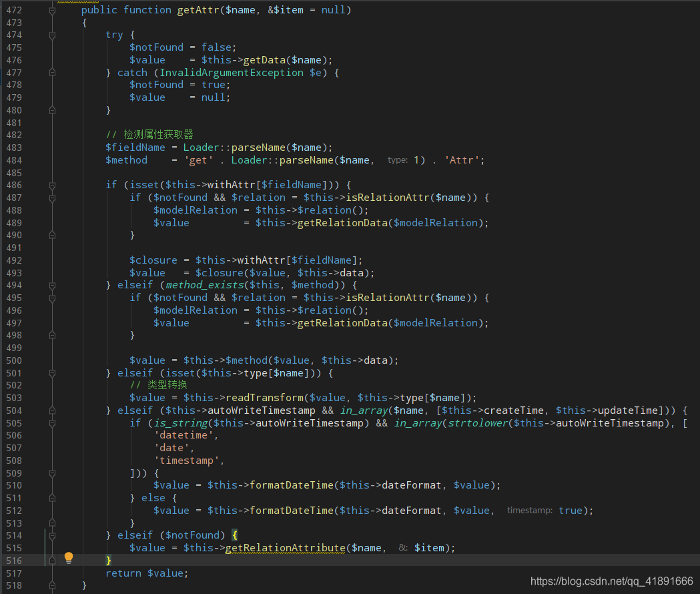This screenshot has width=700, height=594.
Task: Fold the is_string if at line 505
Action: pos(52,423)
